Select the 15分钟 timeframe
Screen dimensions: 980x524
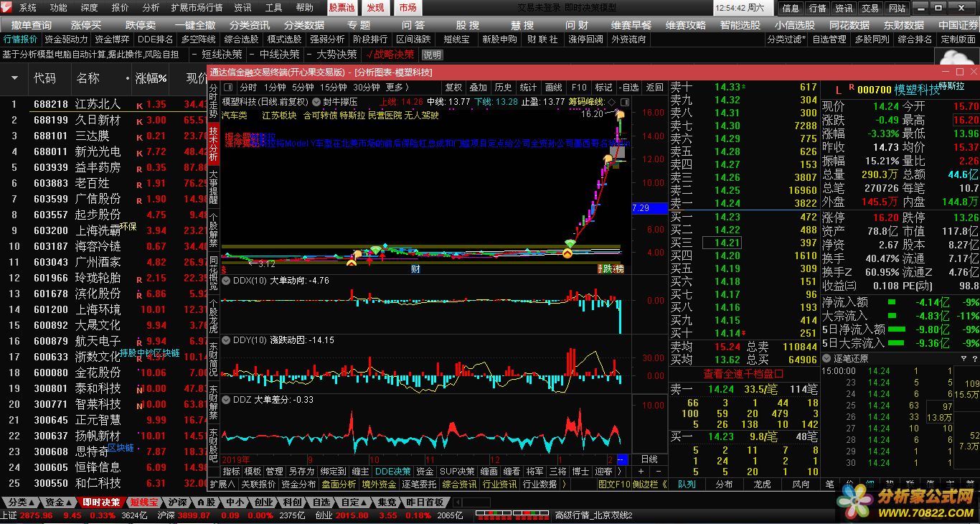(x=334, y=88)
